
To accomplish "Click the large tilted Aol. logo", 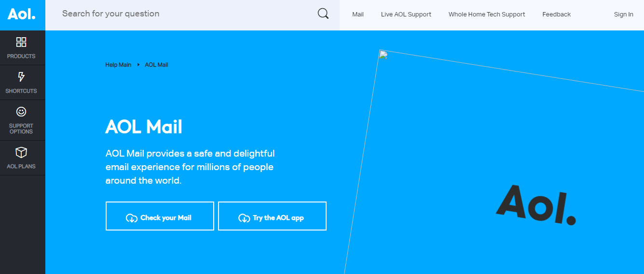I will coord(536,205).
